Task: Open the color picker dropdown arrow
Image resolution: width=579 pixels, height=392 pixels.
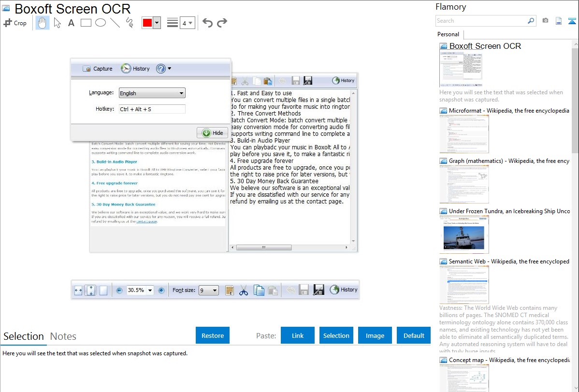Action: tap(157, 23)
